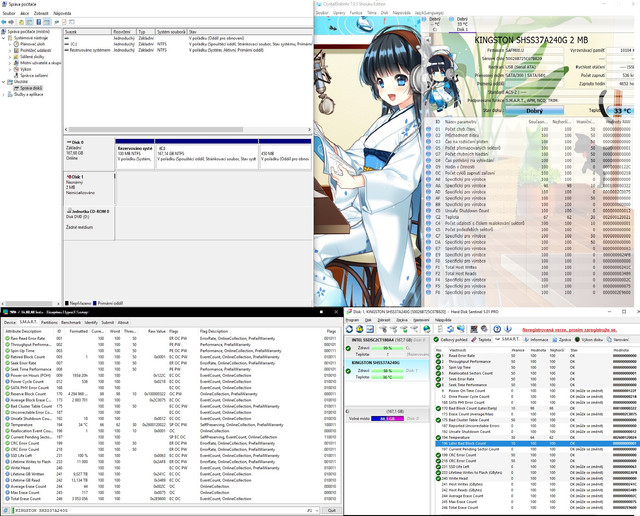Open the Informace tab in Hard Disk Sentinel

click(536, 340)
